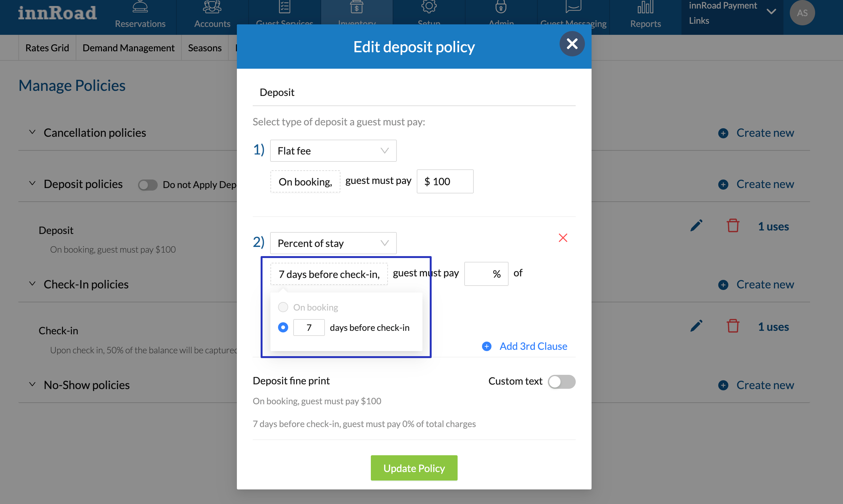Close the Edit deposit policy dialog
The width and height of the screenshot is (843, 504).
(572, 44)
